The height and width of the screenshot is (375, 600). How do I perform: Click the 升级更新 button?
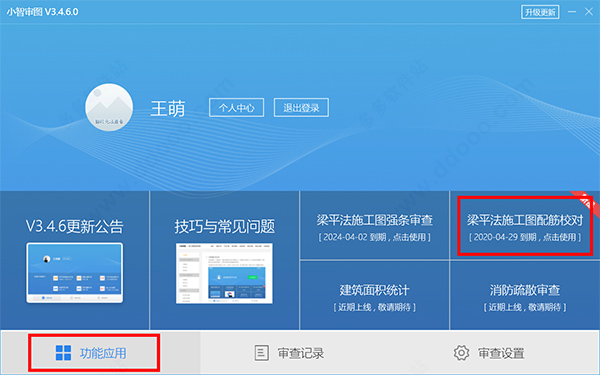pyautogui.click(x=540, y=12)
